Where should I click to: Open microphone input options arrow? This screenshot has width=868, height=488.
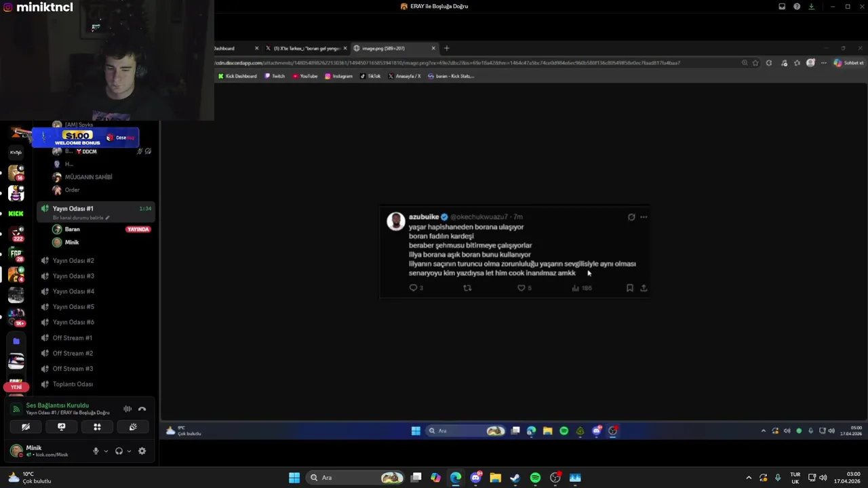pos(106,451)
